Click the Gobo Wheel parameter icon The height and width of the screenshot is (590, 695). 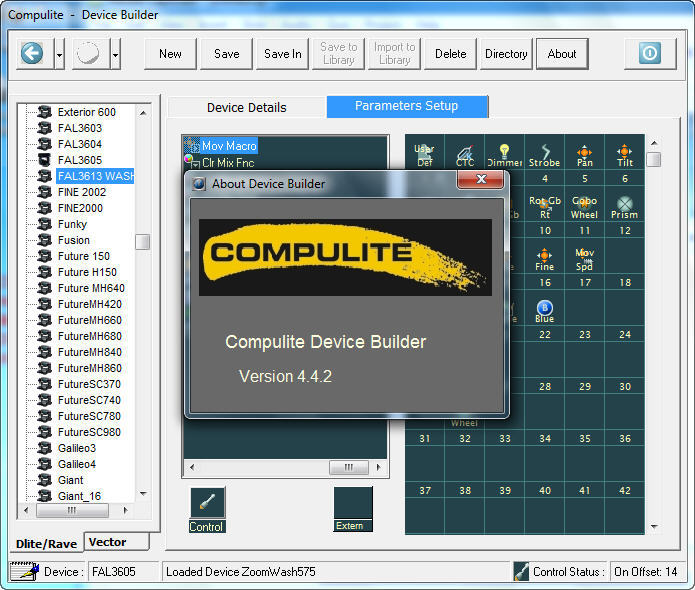585,203
